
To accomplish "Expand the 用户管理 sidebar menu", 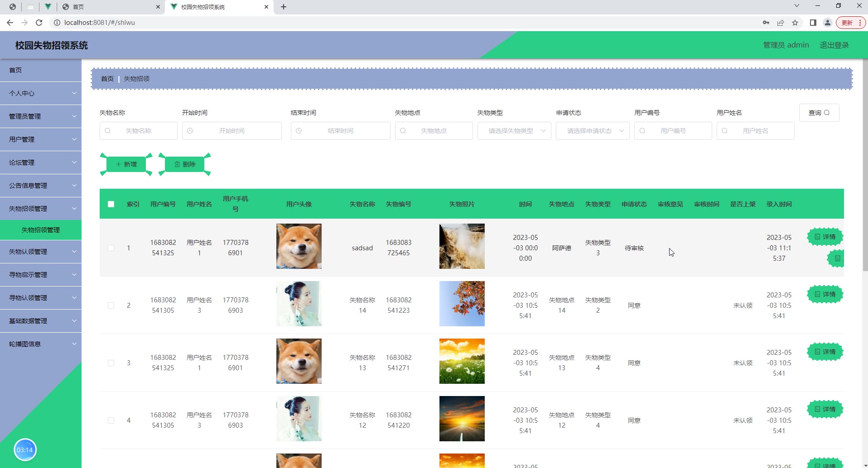I will [41, 139].
